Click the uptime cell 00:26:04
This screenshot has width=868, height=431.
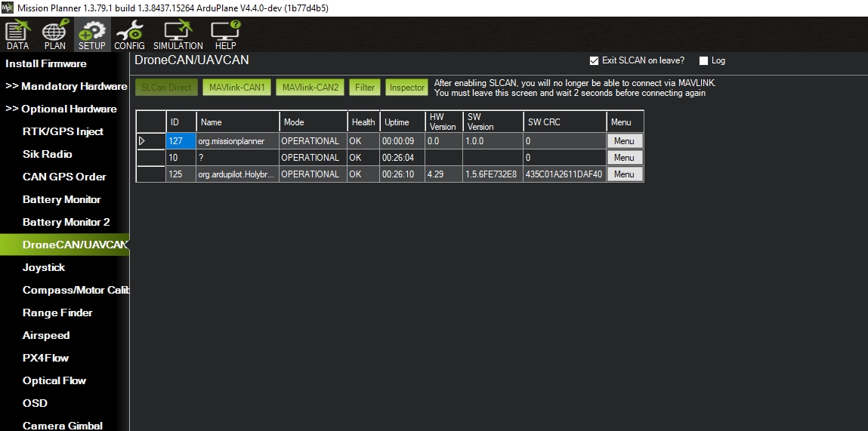tap(403, 158)
